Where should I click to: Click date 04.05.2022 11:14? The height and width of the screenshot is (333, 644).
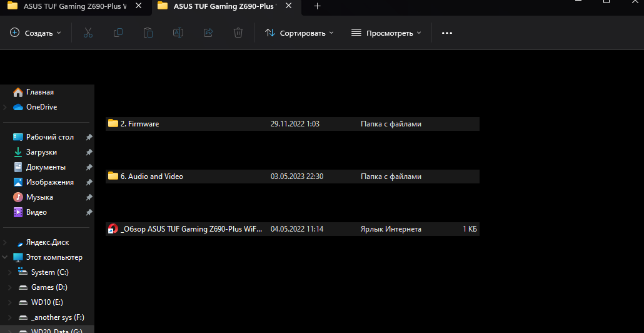click(297, 229)
